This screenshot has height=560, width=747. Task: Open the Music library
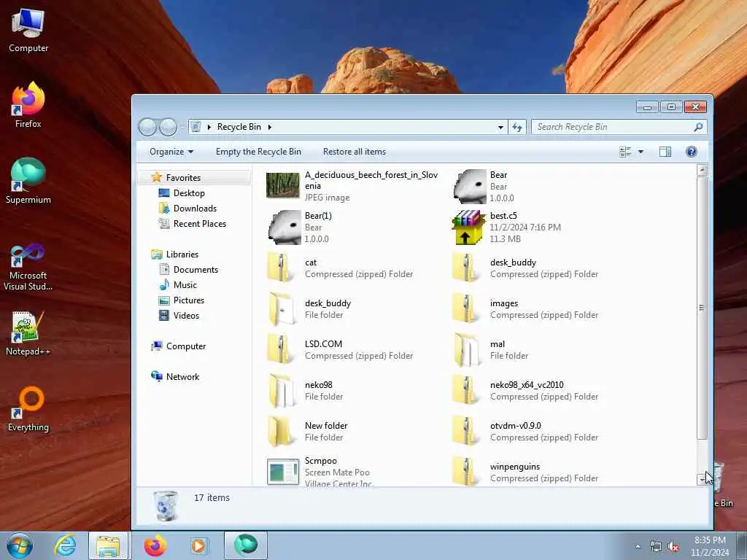point(185,285)
